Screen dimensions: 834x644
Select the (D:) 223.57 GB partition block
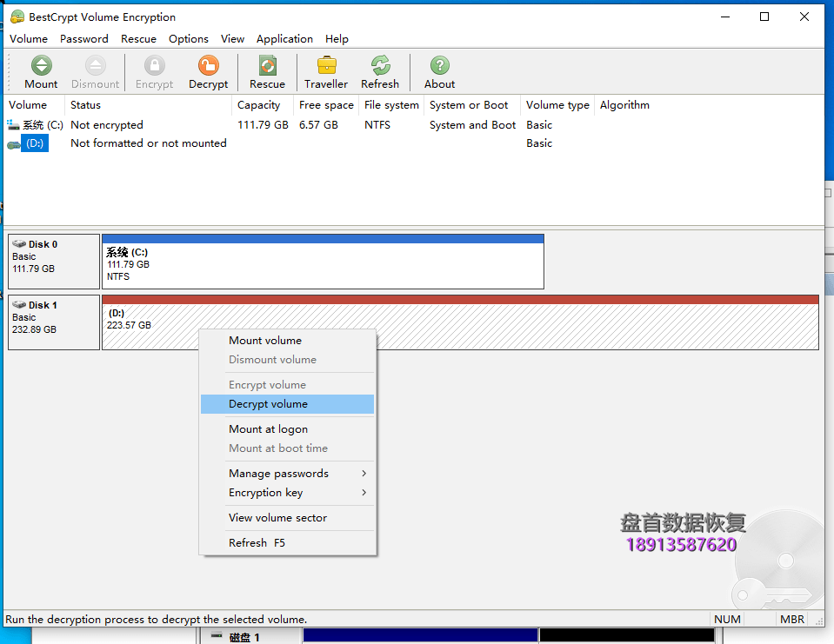pyautogui.click(x=460, y=322)
